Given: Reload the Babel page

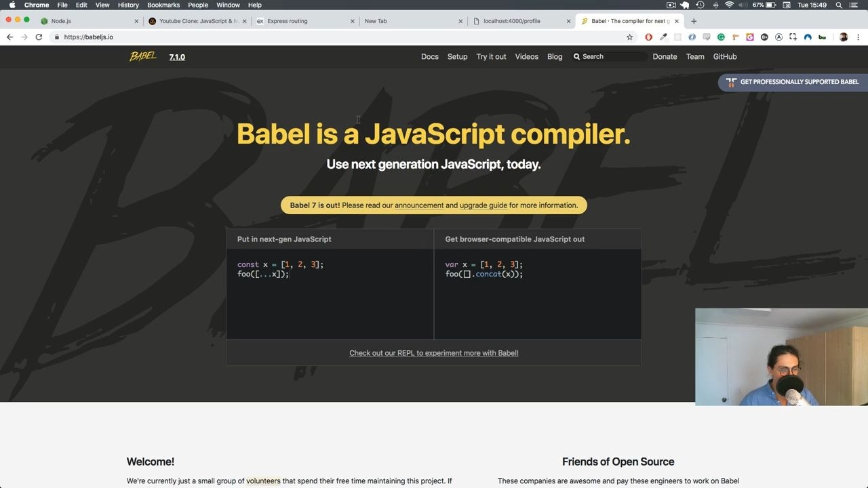Looking at the screenshot, I should click(39, 37).
